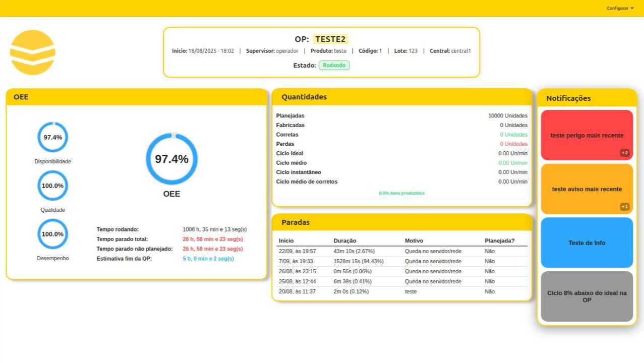This screenshot has height=363, width=644.
Task: Click the Planejada? column header
Action: tap(499, 240)
